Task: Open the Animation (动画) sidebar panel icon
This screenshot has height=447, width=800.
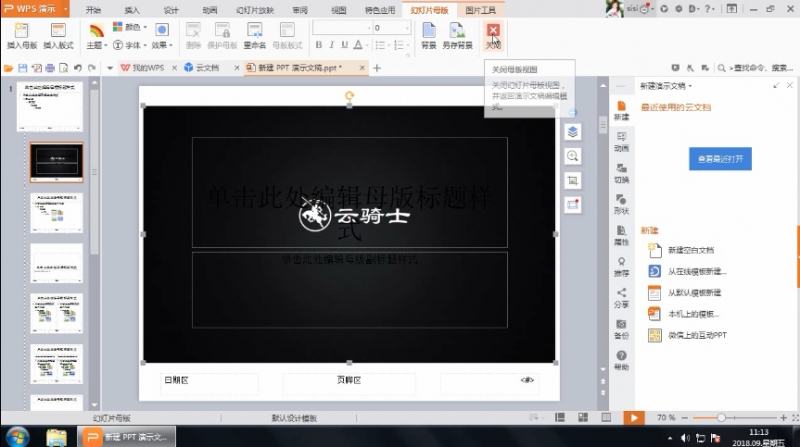Action: pyautogui.click(x=621, y=142)
